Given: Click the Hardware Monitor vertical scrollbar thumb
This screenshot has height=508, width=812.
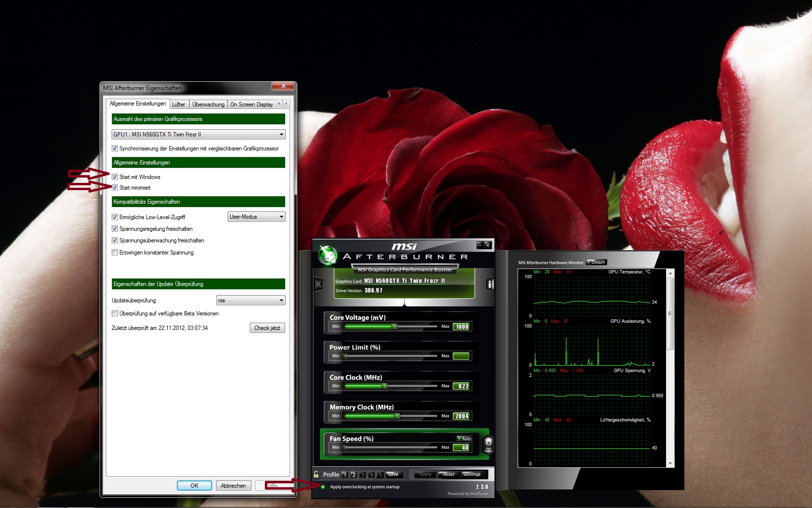Looking at the screenshot, I should pos(670,314).
